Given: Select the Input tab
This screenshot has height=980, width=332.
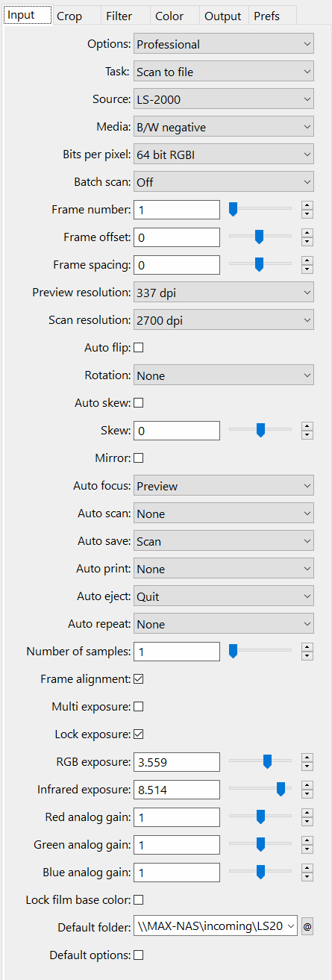Looking at the screenshot, I should tap(27, 15).
